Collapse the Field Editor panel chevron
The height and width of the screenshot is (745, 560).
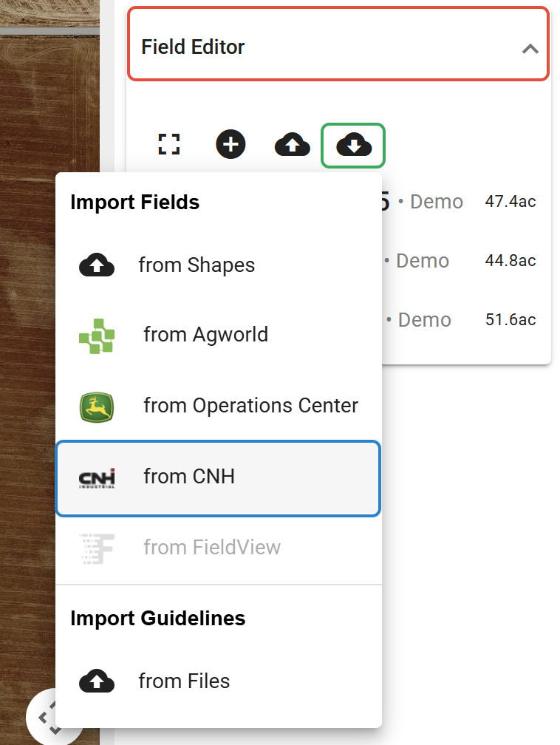[x=530, y=50]
